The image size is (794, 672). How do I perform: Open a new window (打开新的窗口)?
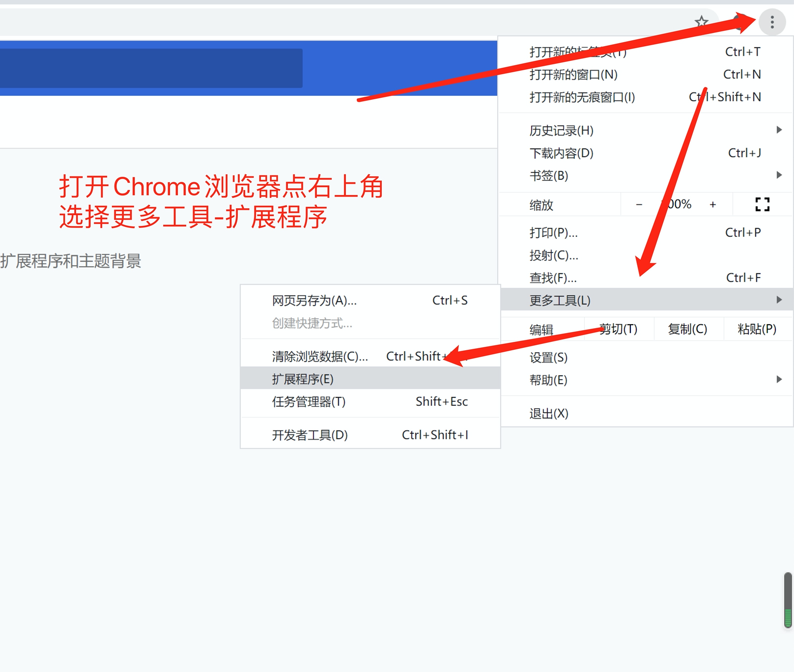point(646,74)
